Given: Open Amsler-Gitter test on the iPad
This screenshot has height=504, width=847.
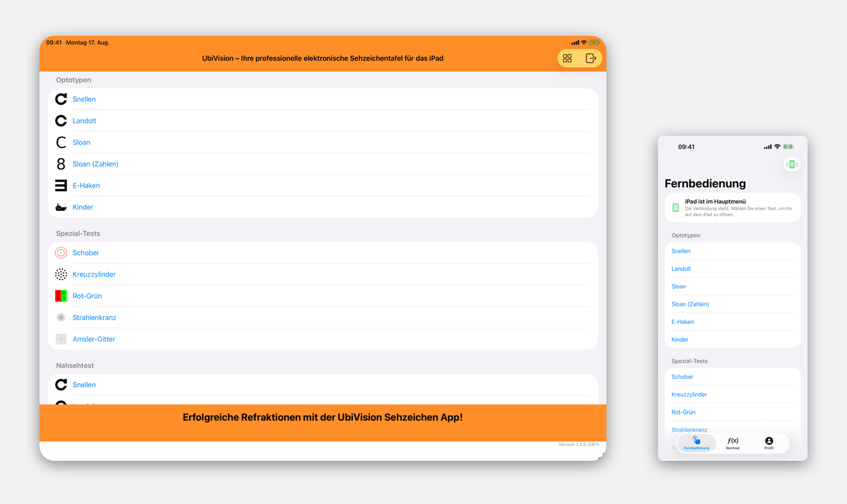Looking at the screenshot, I should coord(323,340).
